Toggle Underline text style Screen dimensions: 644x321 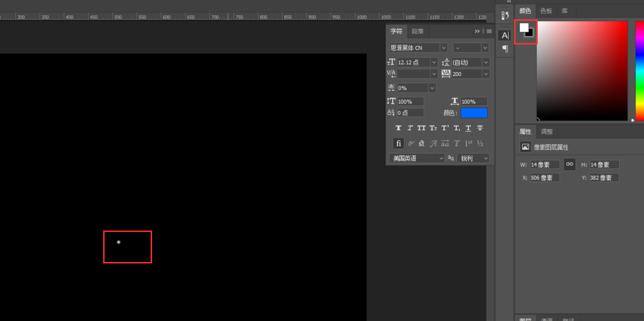[x=468, y=128]
